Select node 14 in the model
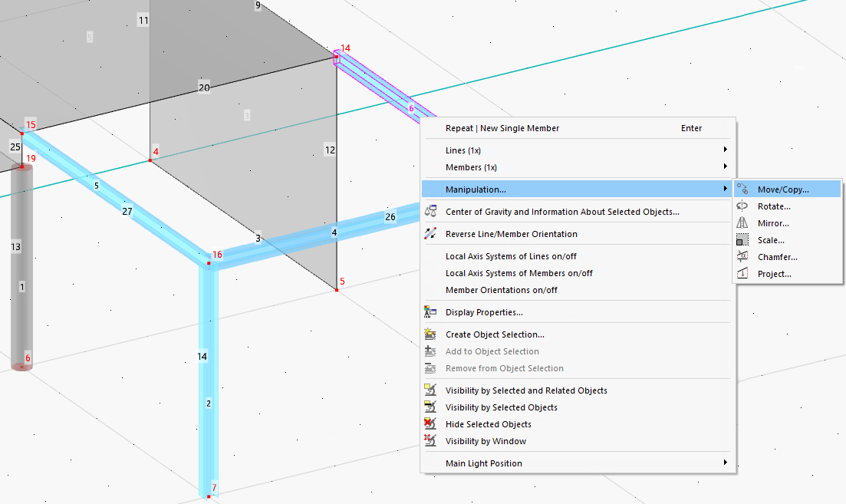Image resolution: width=846 pixels, height=504 pixels. [x=337, y=56]
